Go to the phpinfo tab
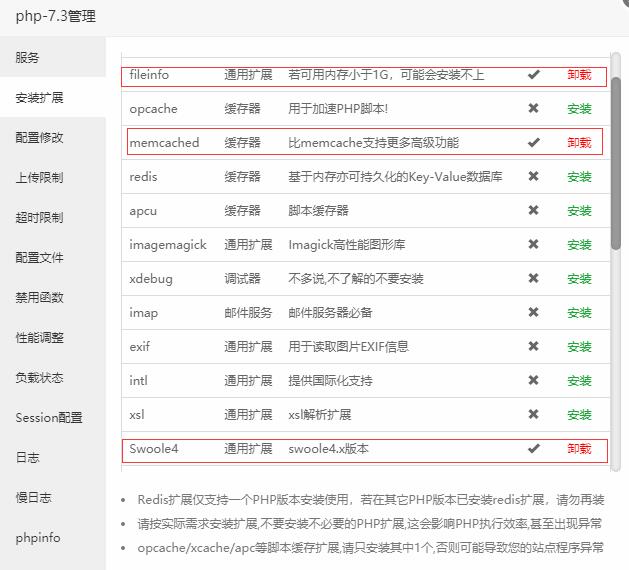629x570 pixels. point(38,538)
